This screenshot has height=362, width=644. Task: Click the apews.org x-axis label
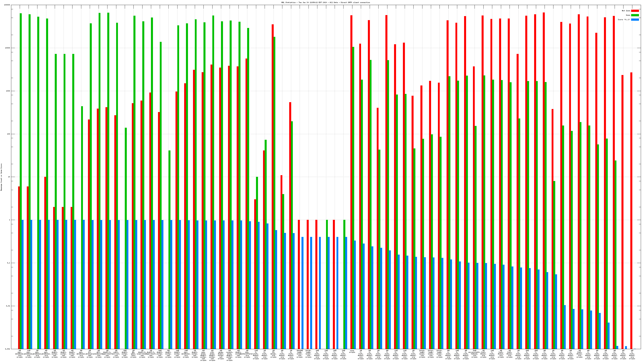[273, 354]
